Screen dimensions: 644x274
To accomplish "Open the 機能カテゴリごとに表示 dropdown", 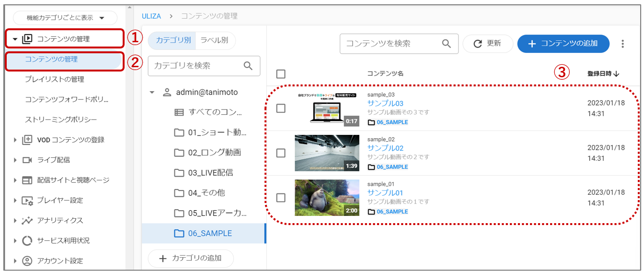I will pos(65,18).
